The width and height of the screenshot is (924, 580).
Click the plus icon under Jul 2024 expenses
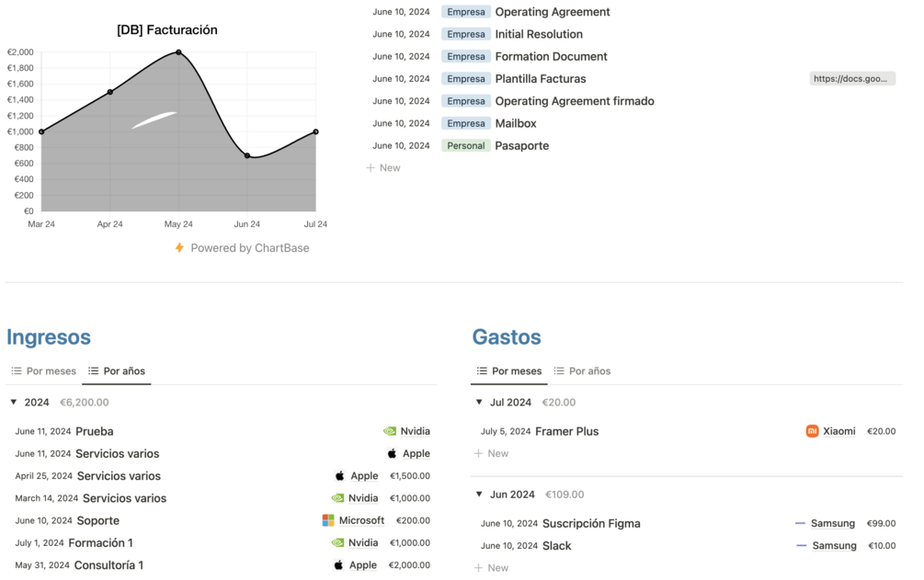[478, 453]
